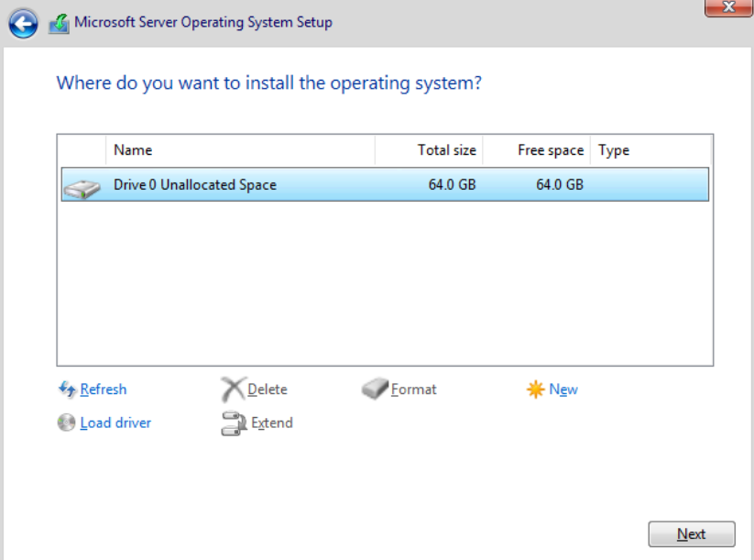Image resolution: width=754 pixels, height=560 pixels.
Task: Click the Refresh text link
Action: 104,390
